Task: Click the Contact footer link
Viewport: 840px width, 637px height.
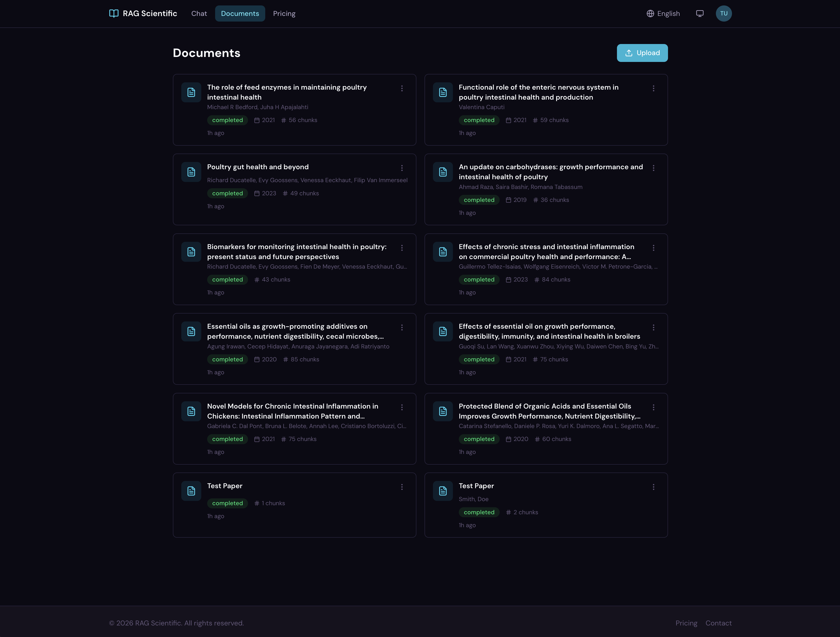Action: tap(718, 623)
